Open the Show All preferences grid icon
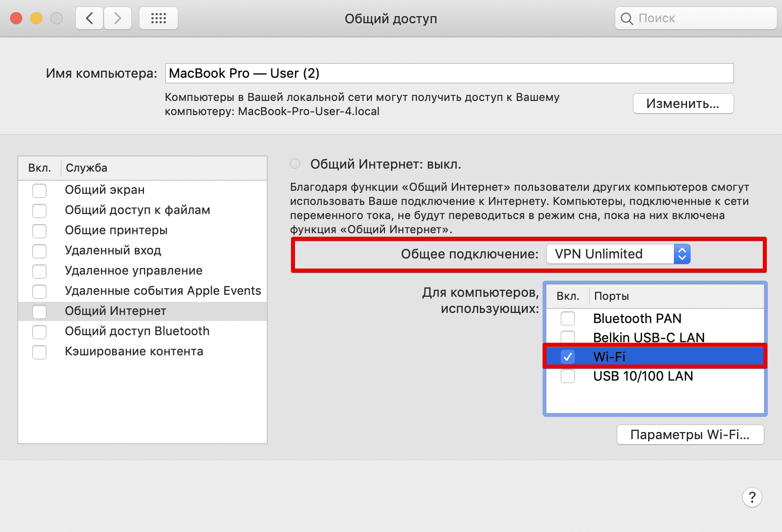Screen dimensions: 782x532 click(158, 18)
